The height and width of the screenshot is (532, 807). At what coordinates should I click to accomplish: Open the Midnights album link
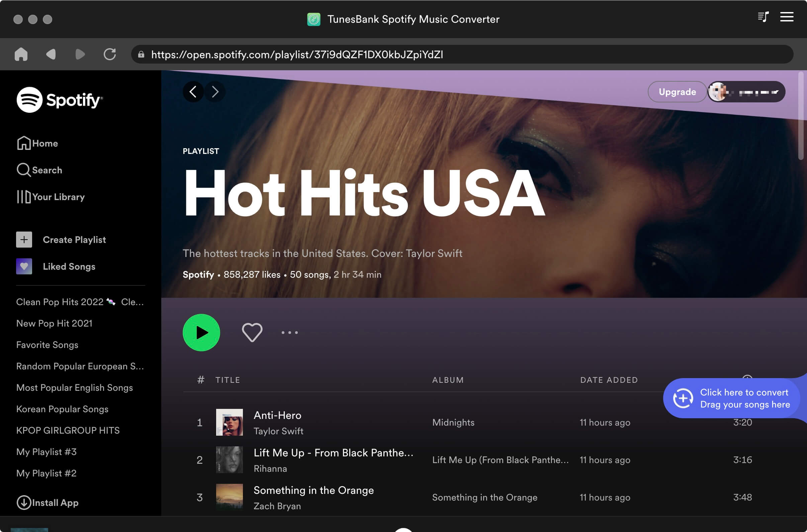coord(453,422)
